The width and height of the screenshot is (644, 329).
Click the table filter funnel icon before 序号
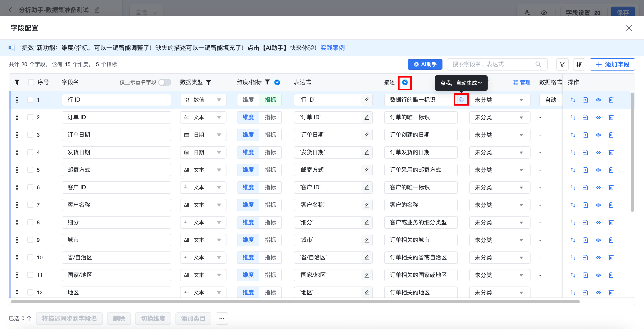[17, 82]
